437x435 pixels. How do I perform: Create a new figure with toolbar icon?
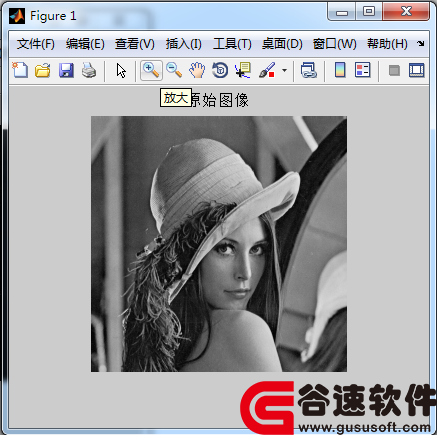(x=20, y=70)
